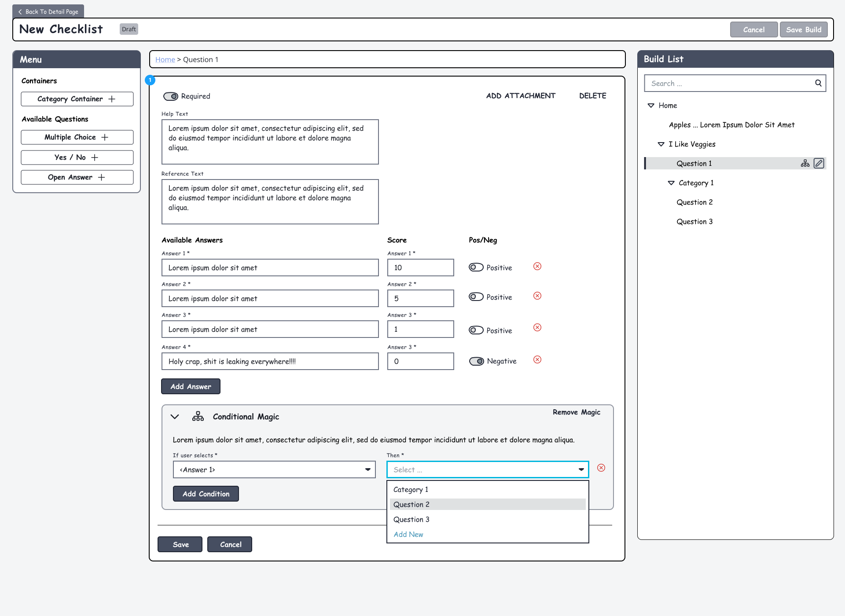
Task: Click the Conditional Magic hierarchy icon
Action: coord(198,416)
